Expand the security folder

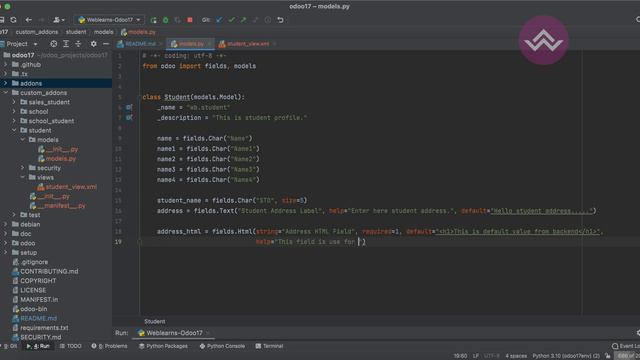click(22, 168)
